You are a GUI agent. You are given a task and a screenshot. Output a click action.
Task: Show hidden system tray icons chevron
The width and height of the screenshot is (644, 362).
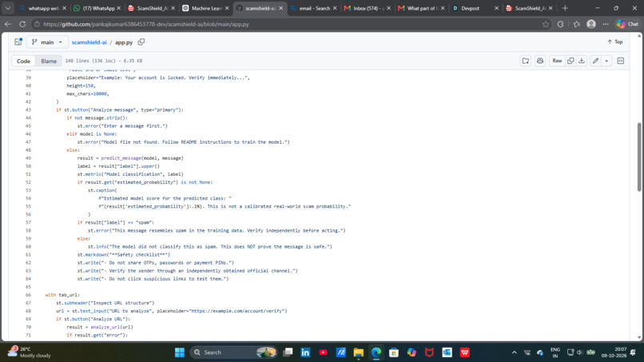(x=515, y=352)
